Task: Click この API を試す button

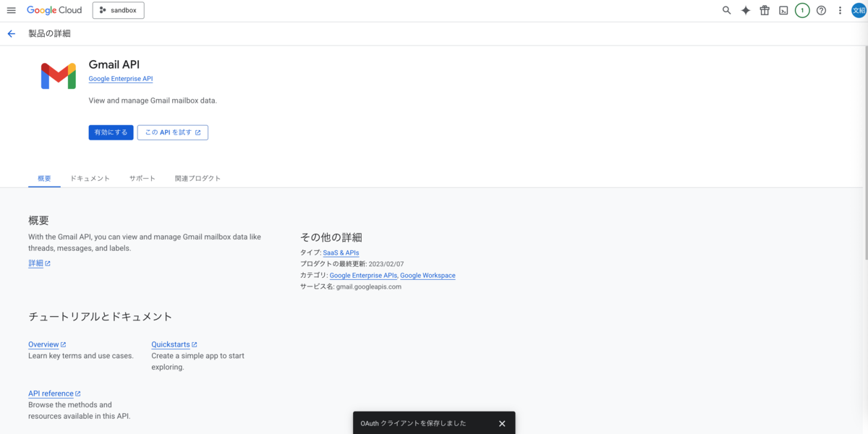Action: click(173, 132)
